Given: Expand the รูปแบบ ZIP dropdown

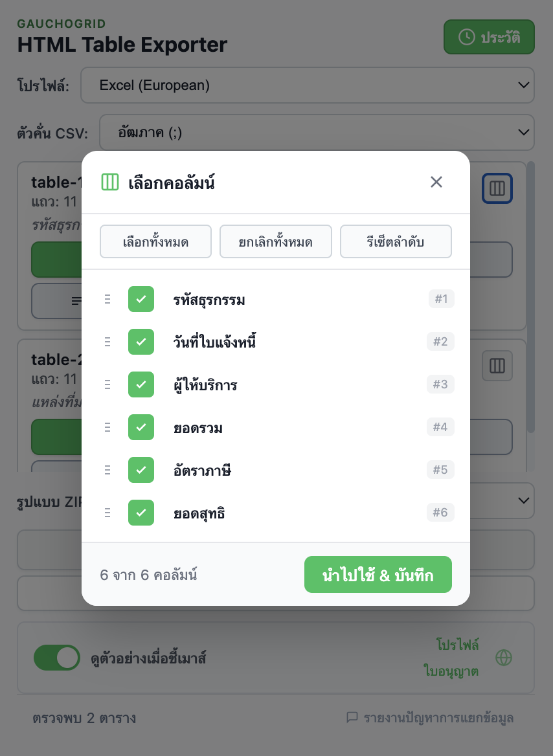Looking at the screenshot, I should 523,501.
